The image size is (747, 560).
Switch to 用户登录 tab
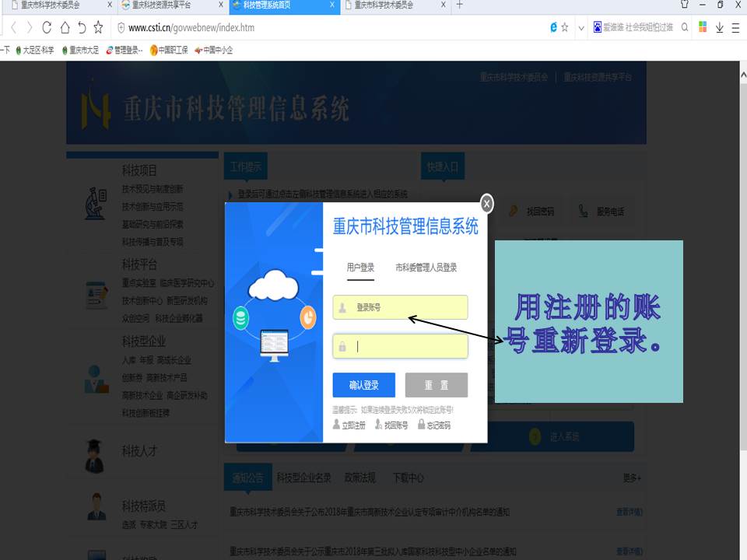click(360, 268)
